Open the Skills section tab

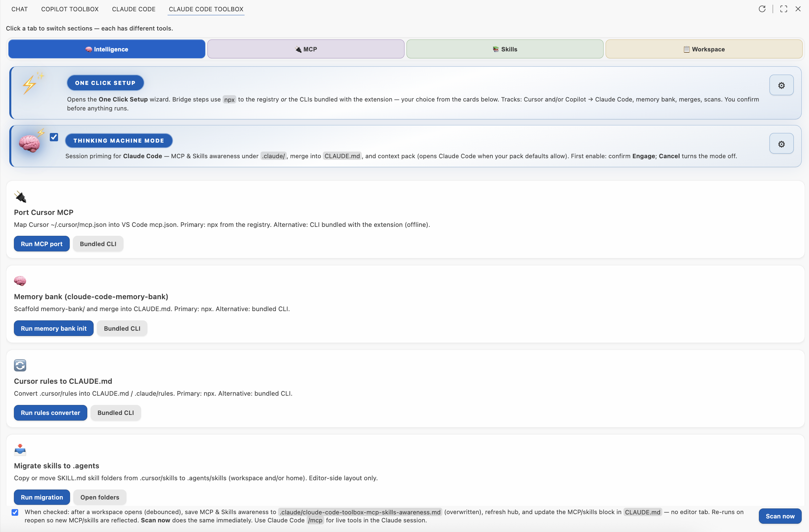(505, 49)
